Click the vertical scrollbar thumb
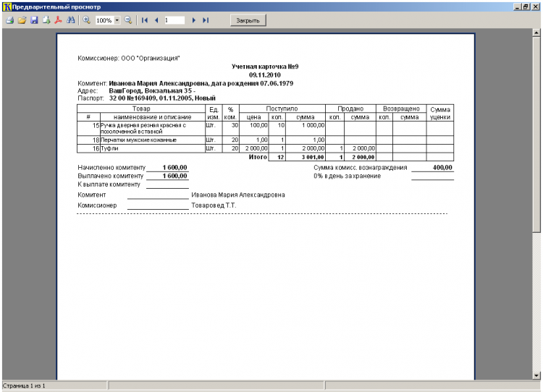 (x=536, y=135)
